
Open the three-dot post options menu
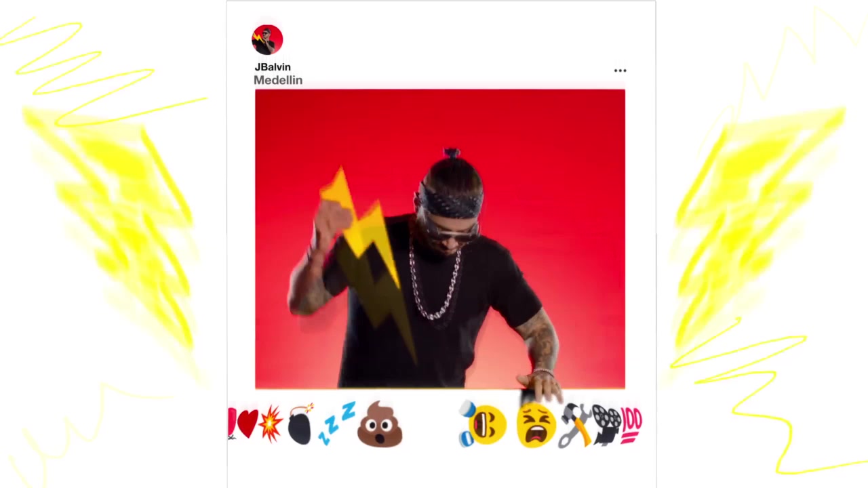(x=620, y=70)
